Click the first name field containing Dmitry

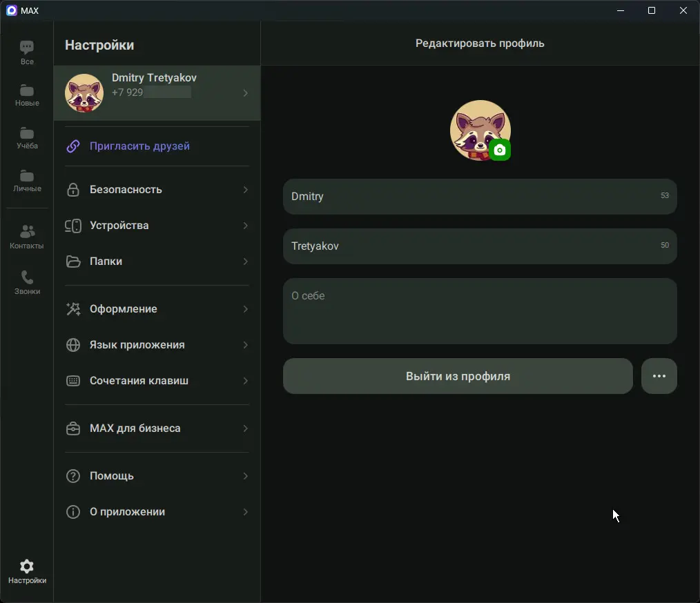click(x=469, y=197)
